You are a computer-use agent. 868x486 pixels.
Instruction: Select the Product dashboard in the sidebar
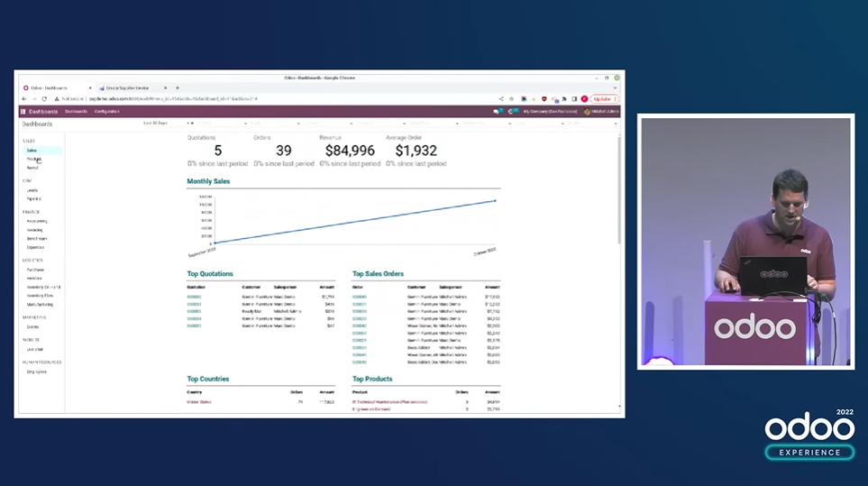(33, 159)
